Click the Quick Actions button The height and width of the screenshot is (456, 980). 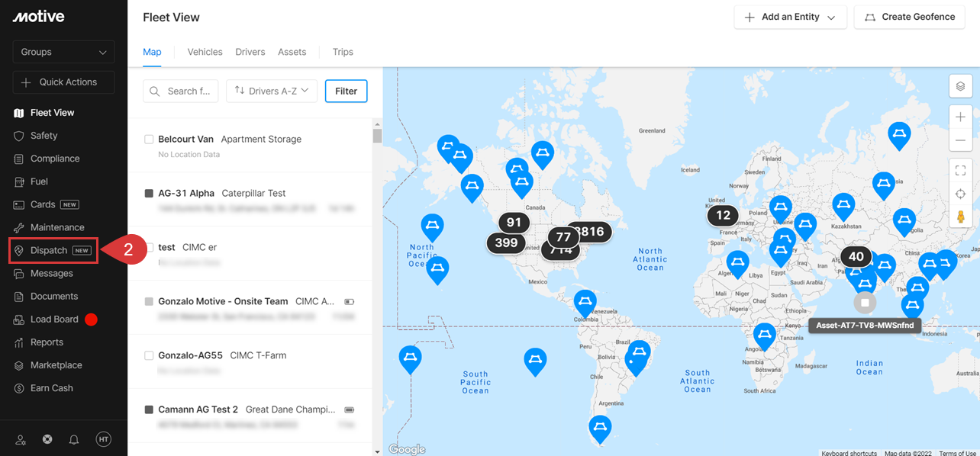click(x=63, y=82)
